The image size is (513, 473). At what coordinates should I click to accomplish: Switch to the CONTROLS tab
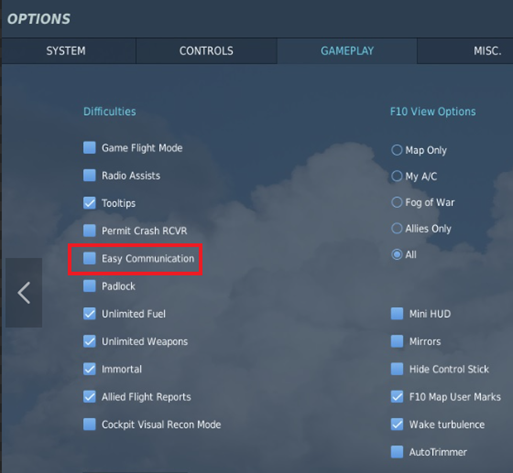(206, 51)
